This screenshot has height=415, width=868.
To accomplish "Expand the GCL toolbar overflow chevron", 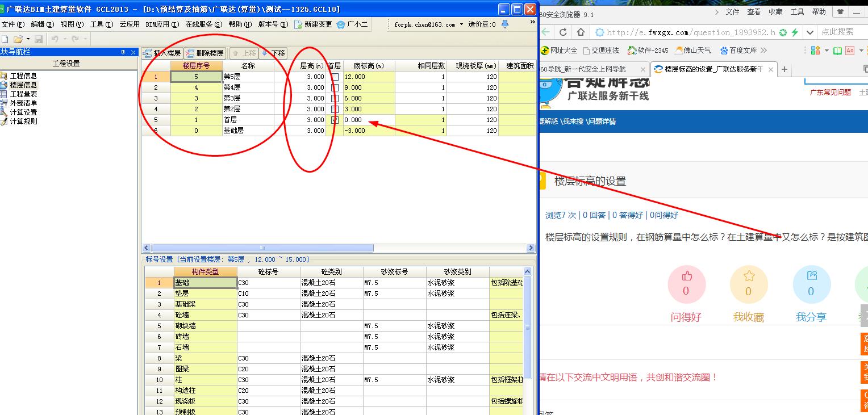I will [532, 22].
